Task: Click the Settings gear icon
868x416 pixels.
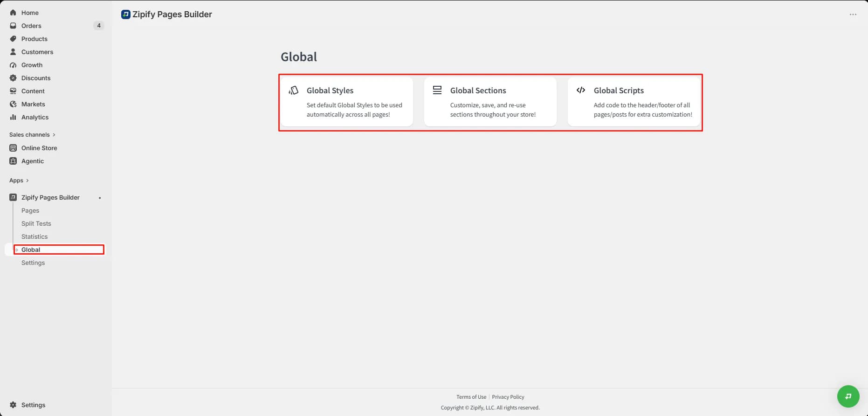Action: [x=13, y=405]
